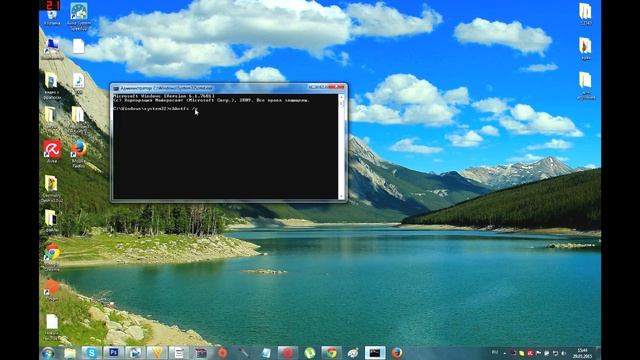Switch to Chrome on the taskbar
Image resolution: width=640 pixels, height=360 pixels.
pos(331,353)
